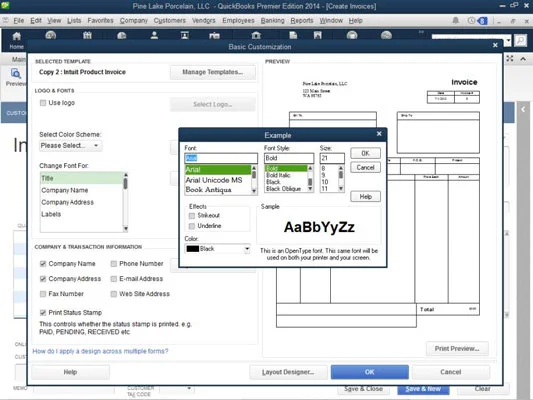The image size is (533, 400).
Task: Click the Manage Templates button
Action: pyautogui.click(x=212, y=72)
